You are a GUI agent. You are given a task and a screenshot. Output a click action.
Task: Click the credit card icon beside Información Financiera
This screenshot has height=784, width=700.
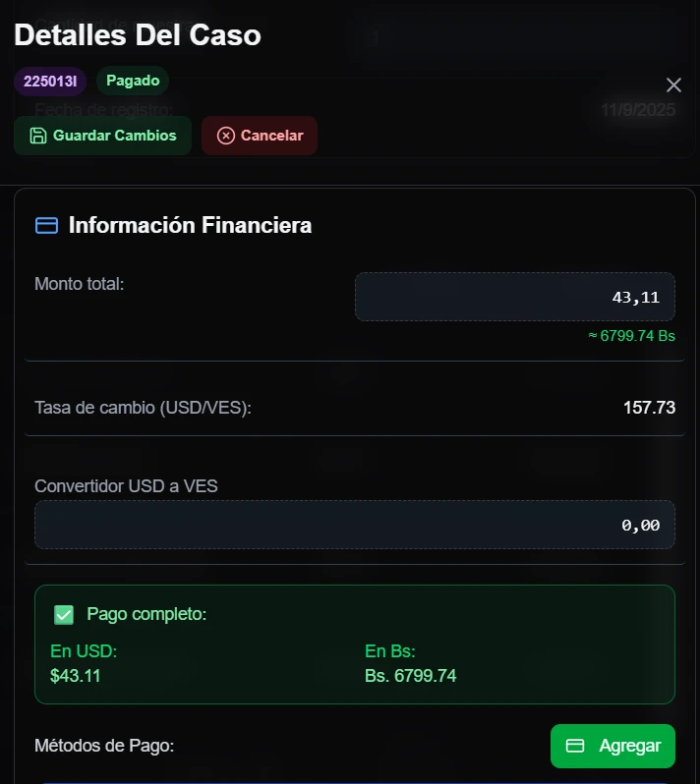pos(46,225)
